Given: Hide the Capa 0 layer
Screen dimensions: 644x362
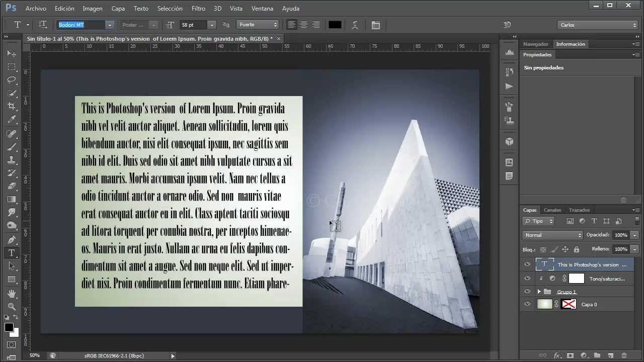Looking at the screenshot, I should [527, 304].
